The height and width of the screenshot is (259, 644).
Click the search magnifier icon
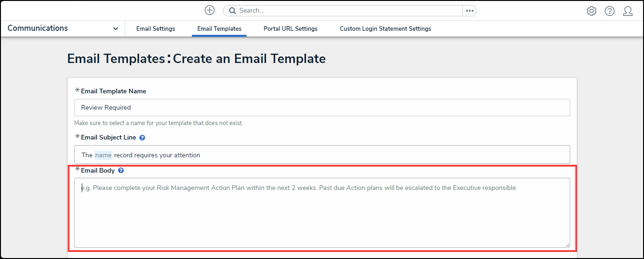pyautogui.click(x=232, y=11)
